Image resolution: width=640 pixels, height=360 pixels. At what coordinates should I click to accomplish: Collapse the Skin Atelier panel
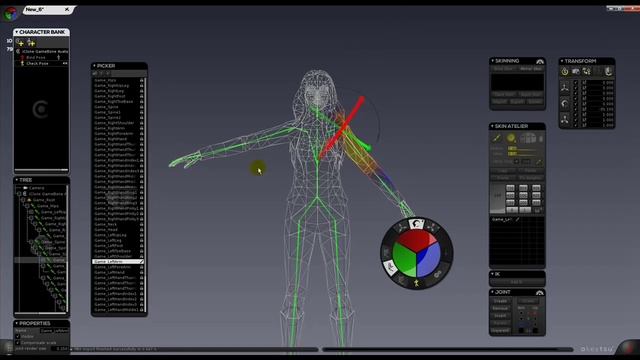[492, 126]
